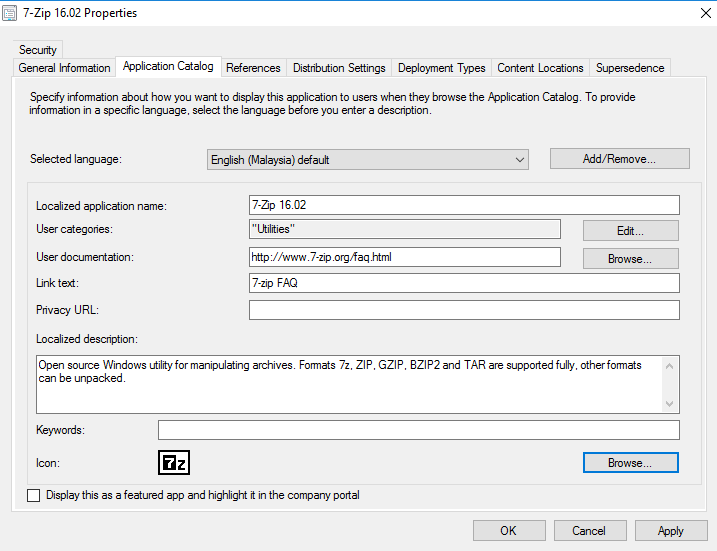Open the Content Locations tab
This screenshot has height=551, width=717.
pos(540,68)
